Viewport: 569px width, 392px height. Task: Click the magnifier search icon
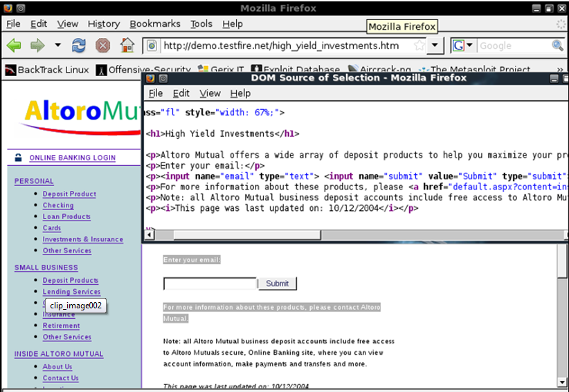[x=557, y=46]
